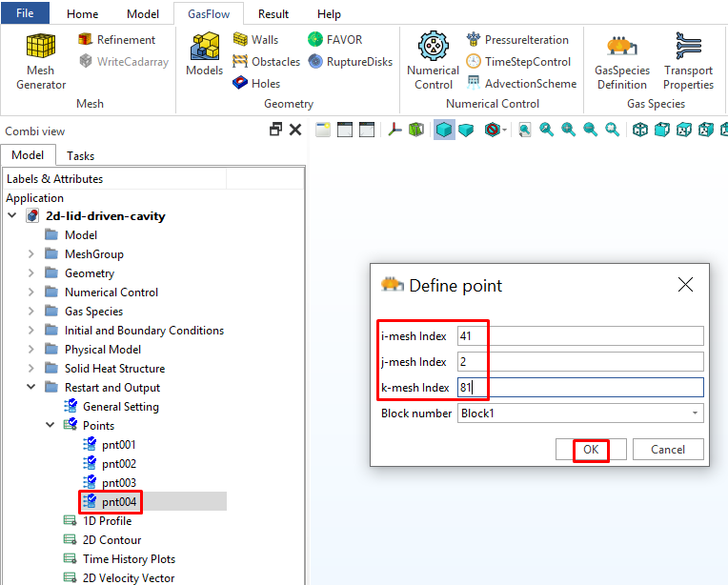Open Numerical Control settings
The image size is (728, 585).
coord(433,61)
